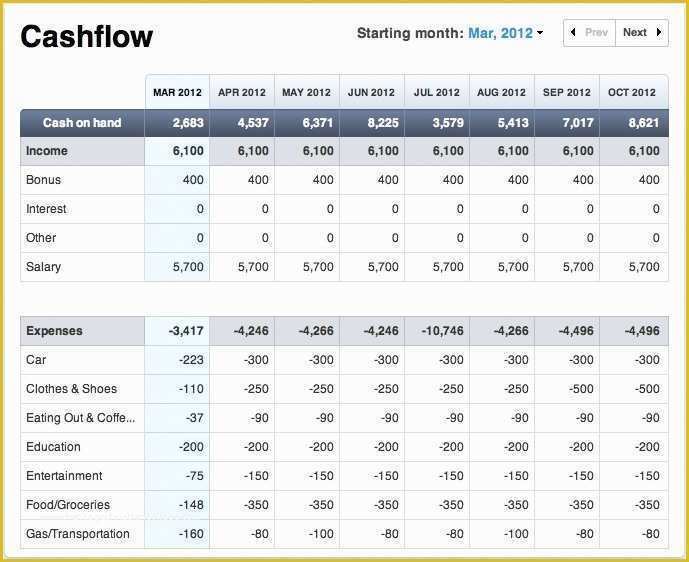Viewport: 689px width, 562px height.
Task: Click cash on hand value 6,371
Action: pyautogui.click(x=318, y=123)
